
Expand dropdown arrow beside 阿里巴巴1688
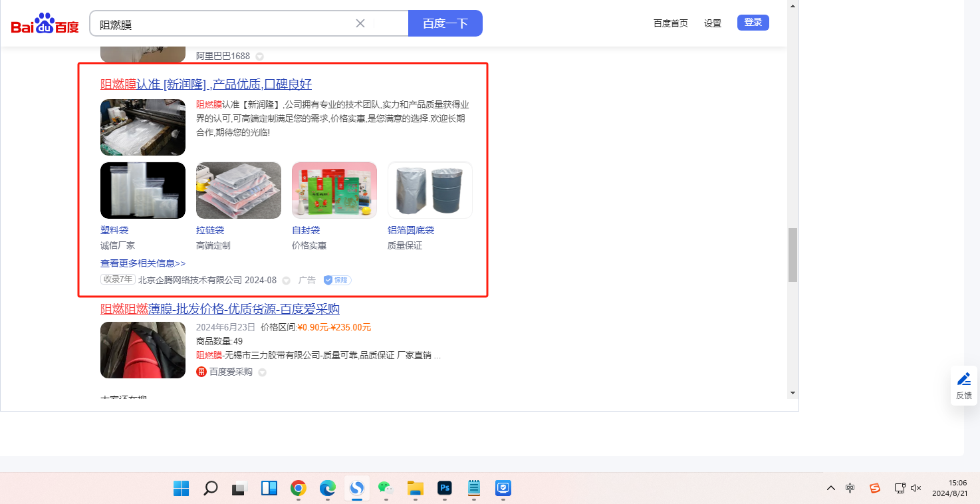260,57
